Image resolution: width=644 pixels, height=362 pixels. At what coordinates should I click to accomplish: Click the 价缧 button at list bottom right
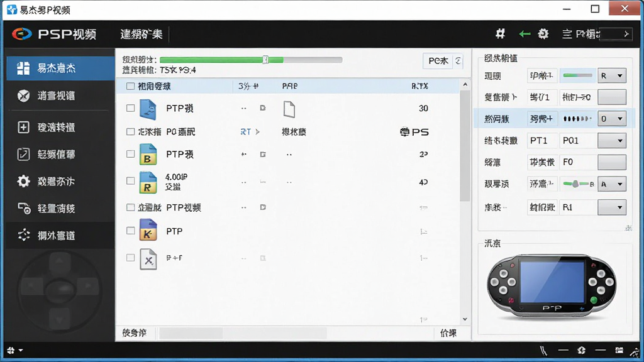(449, 333)
